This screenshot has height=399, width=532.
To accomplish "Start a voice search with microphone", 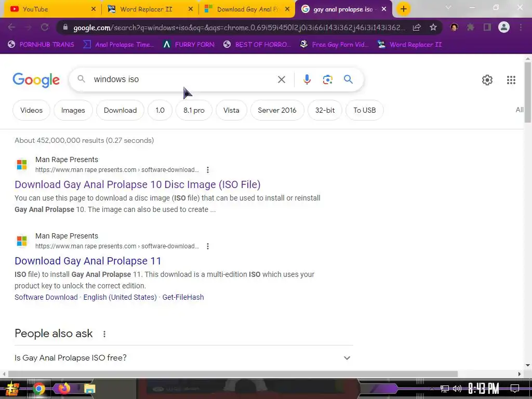I will click(x=307, y=79).
